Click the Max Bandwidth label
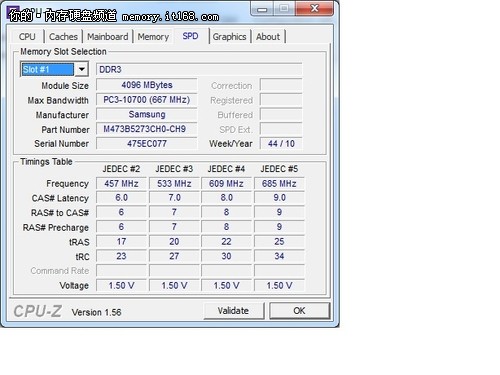This screenshot has height=375, width=500. pos(58,100)
